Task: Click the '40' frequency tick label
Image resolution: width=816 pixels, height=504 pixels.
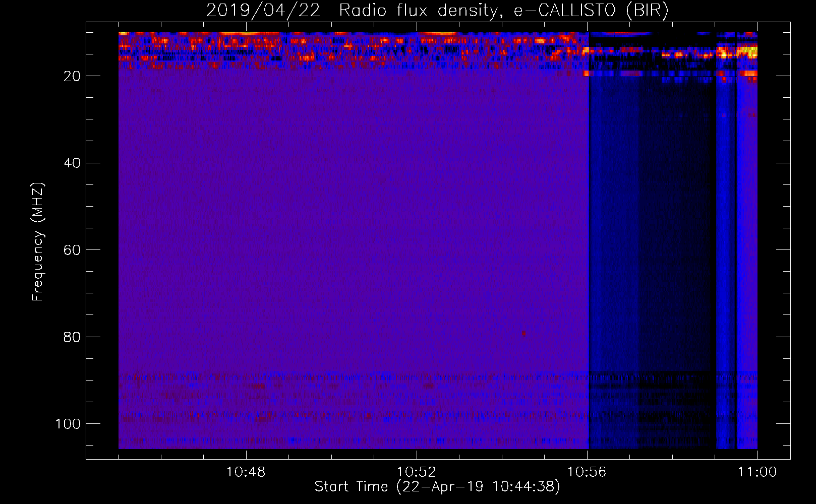Action: click(73, 163)
